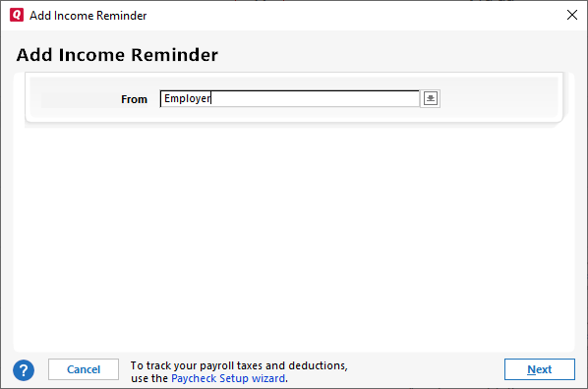
Task: Click the 'use the' text before wizard link
Action: pyautogui.click(x=149, y=378)
